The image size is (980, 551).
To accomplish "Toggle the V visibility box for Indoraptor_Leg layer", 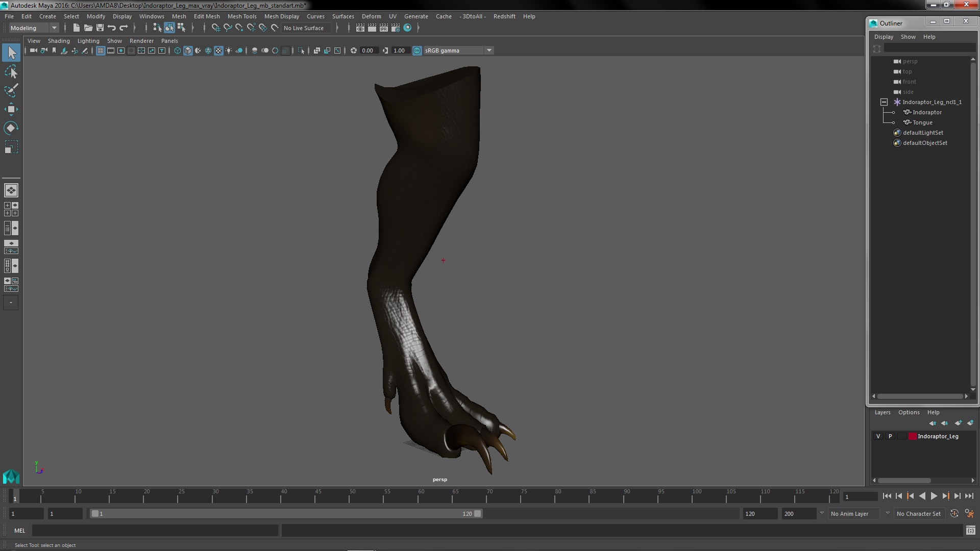I will pyautogui.click(x=878, y=436).
